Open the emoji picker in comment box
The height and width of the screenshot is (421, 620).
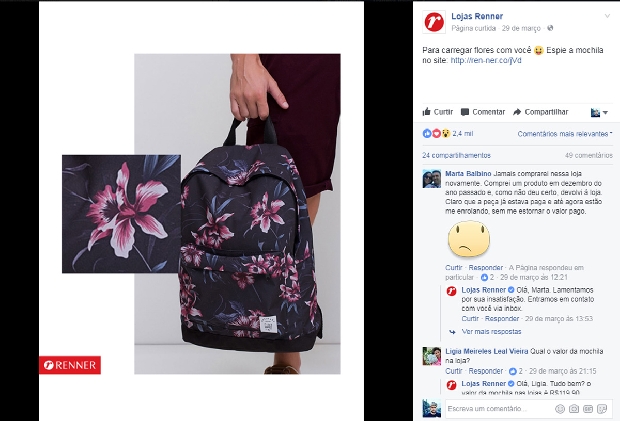point(560,409)
